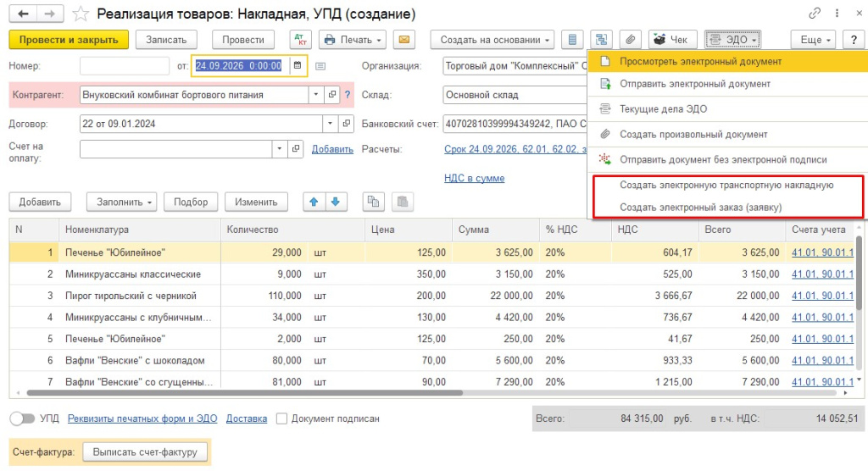This screenshot has width=868, height=471.
Task: Add document to favorites star
Action: pyautogui.click(x=81, y=14)
